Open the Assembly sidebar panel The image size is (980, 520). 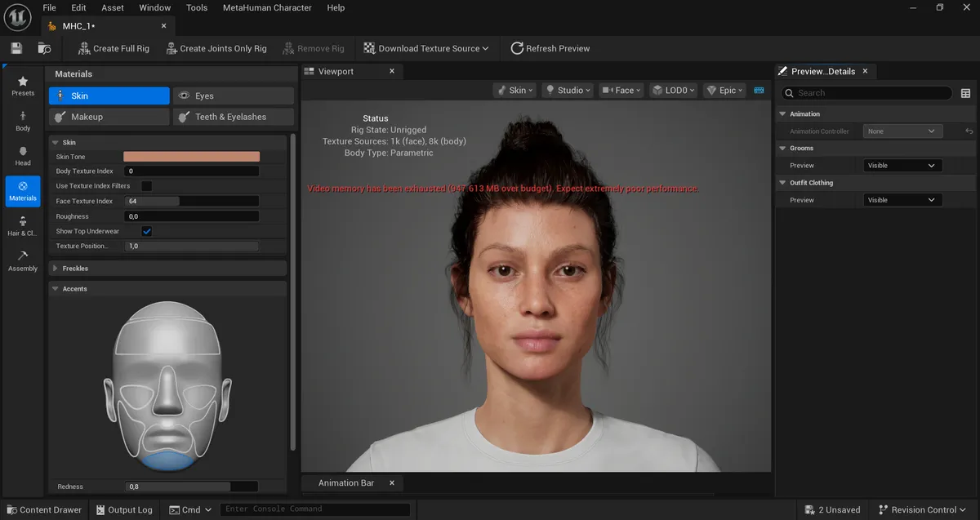point(23,261)
